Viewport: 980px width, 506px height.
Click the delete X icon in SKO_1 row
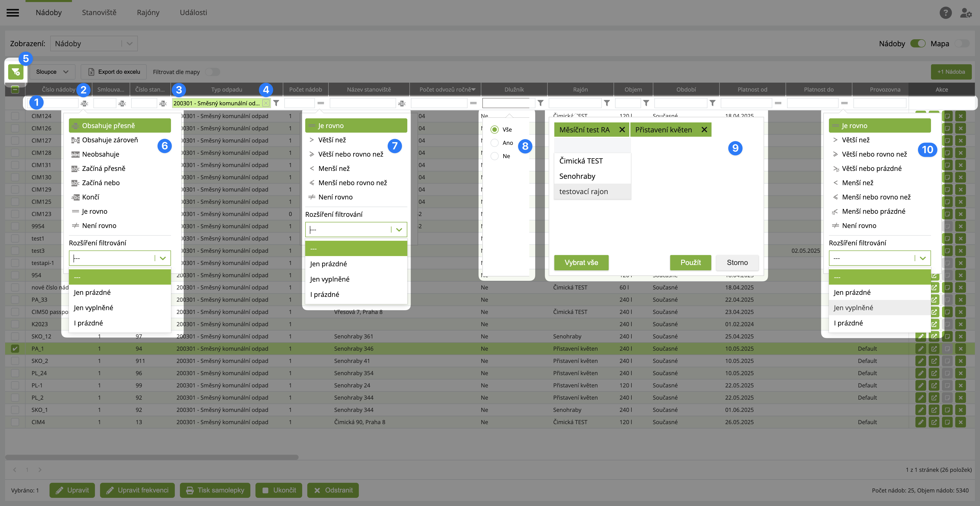click(x=960, y=410)
